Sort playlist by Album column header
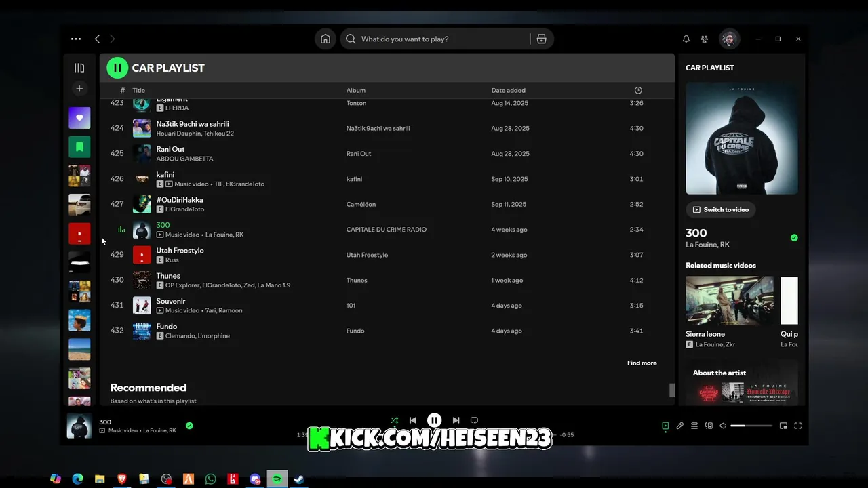868x488 pixels. click(356, 90)
